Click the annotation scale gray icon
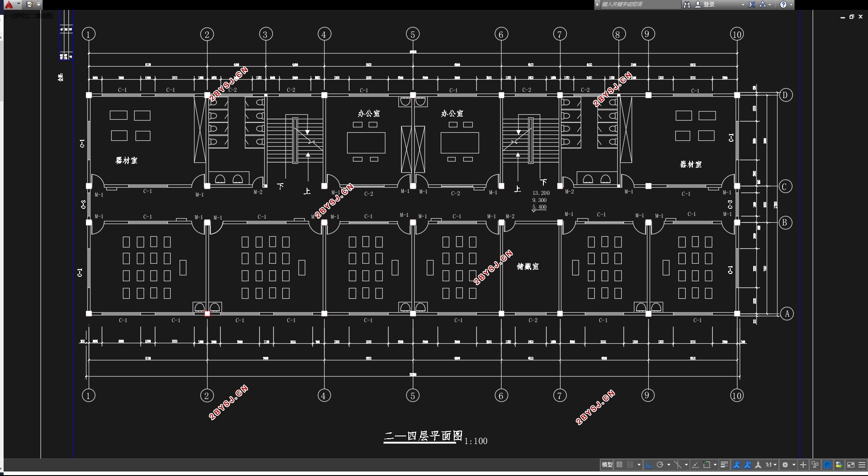 [x=758, y=465]
